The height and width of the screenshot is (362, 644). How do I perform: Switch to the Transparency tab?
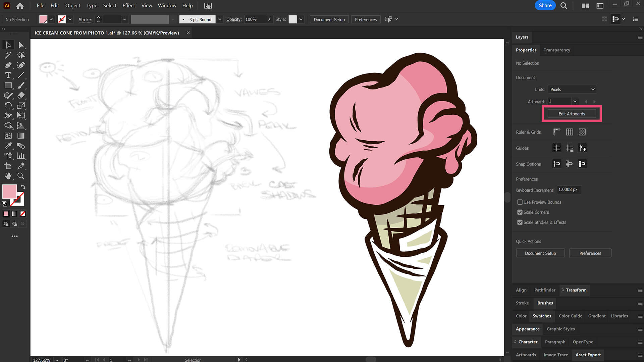[x=557, y=50]
